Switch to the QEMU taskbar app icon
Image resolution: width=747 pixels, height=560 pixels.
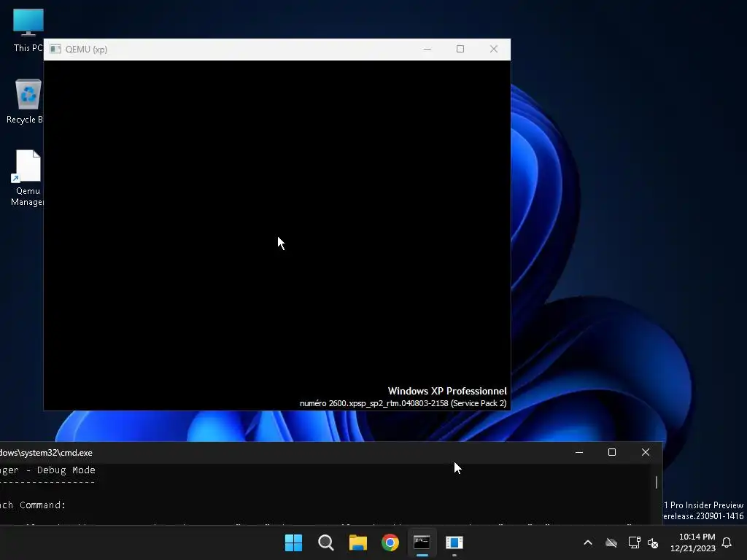[x=454, y=542]
